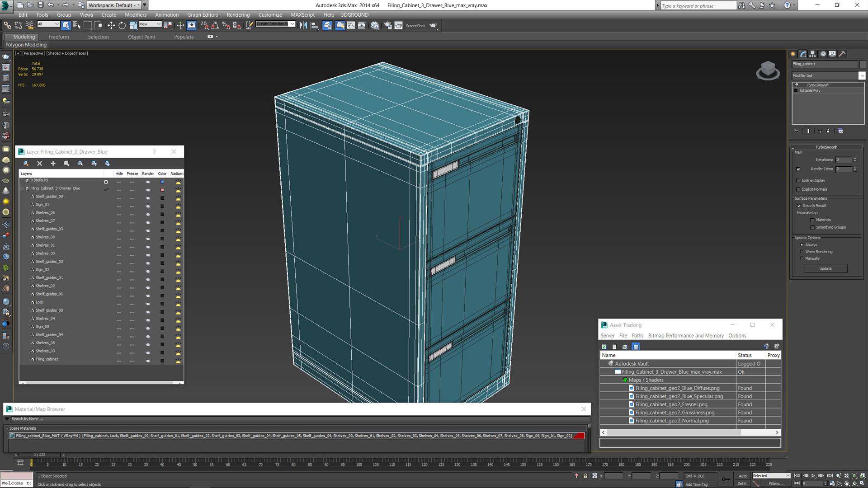Click the ViewCube in the viewport

click(768, 70)
